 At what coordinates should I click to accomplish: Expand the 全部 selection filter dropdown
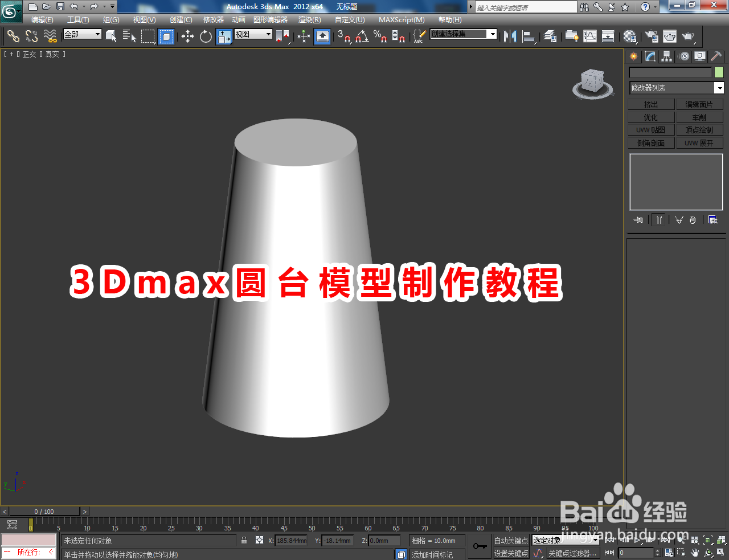pyautogui.click(x=81, y=34)
